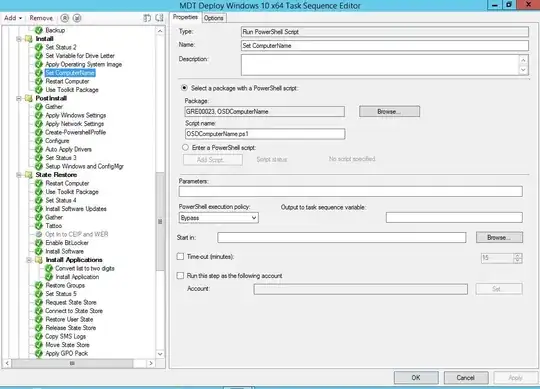
Task: Click the Parameters input field
Action: (351, 191)
